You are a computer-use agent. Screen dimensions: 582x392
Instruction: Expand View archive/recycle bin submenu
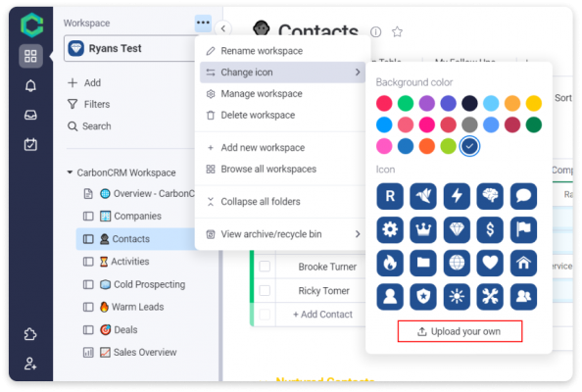358,234
